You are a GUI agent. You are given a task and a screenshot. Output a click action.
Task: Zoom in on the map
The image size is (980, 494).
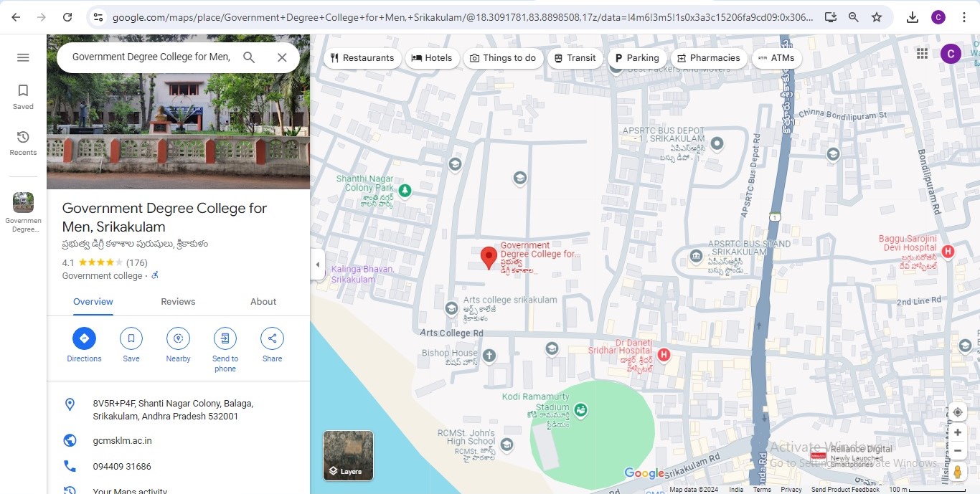[957, 432]
